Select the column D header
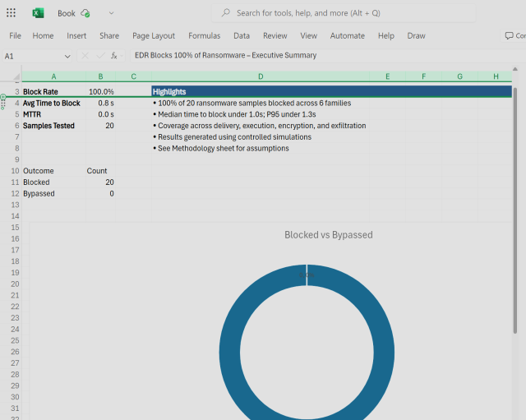 coord(261,76)
